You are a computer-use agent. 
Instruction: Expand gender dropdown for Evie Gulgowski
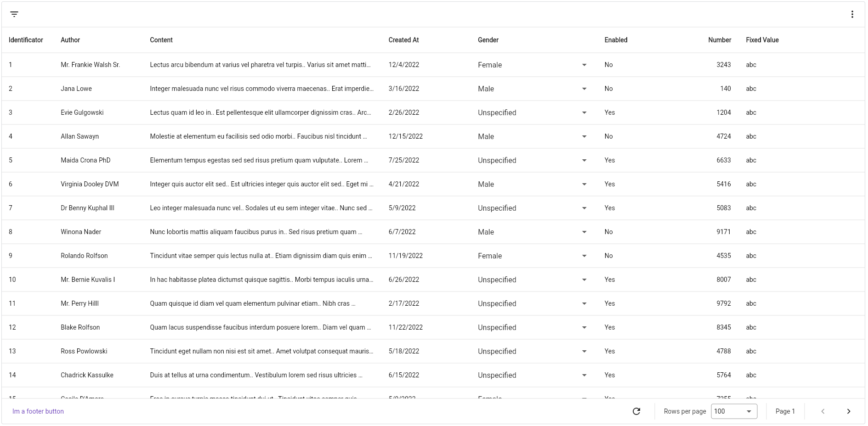pyautogui.click(x=533, y=112)
